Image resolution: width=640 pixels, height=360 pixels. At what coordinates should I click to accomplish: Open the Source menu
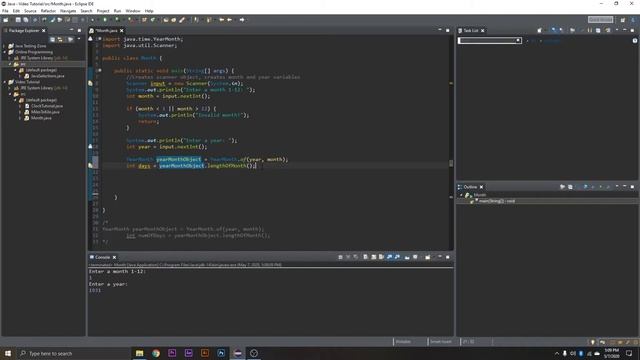(30, 11)
